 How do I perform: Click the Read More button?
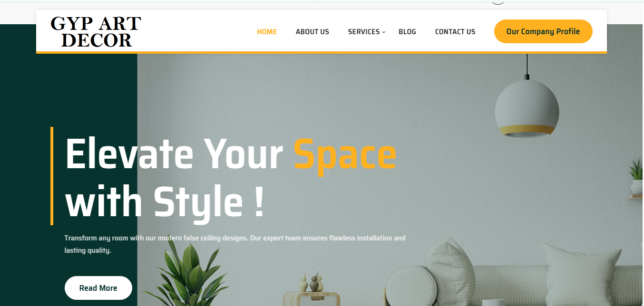(x=98, y=288)
